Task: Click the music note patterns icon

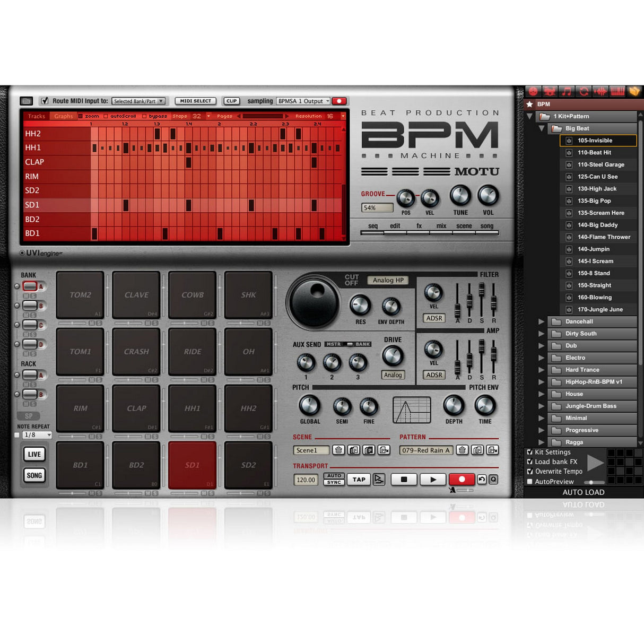Action: point(567,91)
